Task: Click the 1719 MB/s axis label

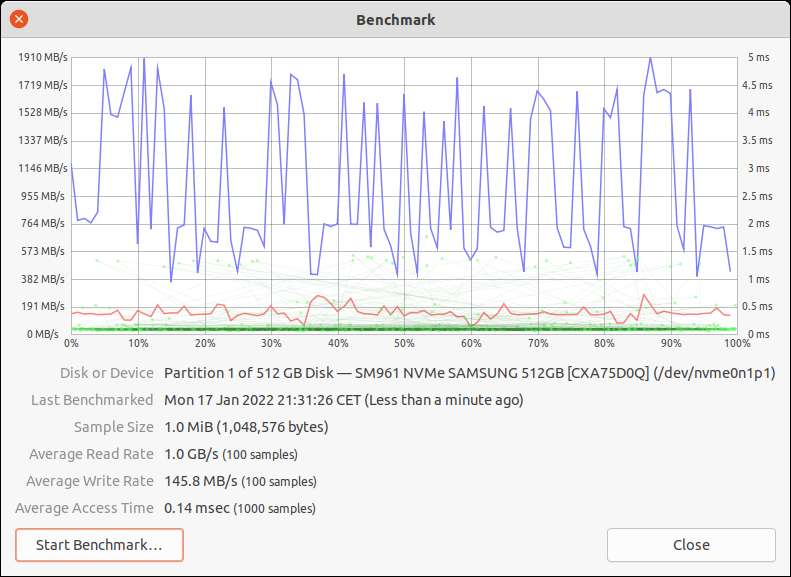Action: point(43,85)
